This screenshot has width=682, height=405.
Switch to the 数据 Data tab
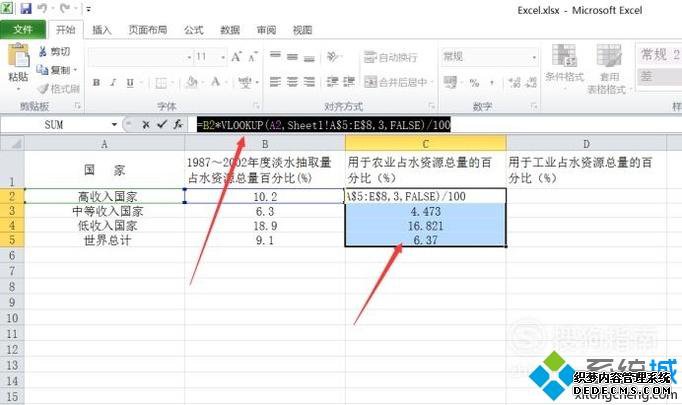230,30
